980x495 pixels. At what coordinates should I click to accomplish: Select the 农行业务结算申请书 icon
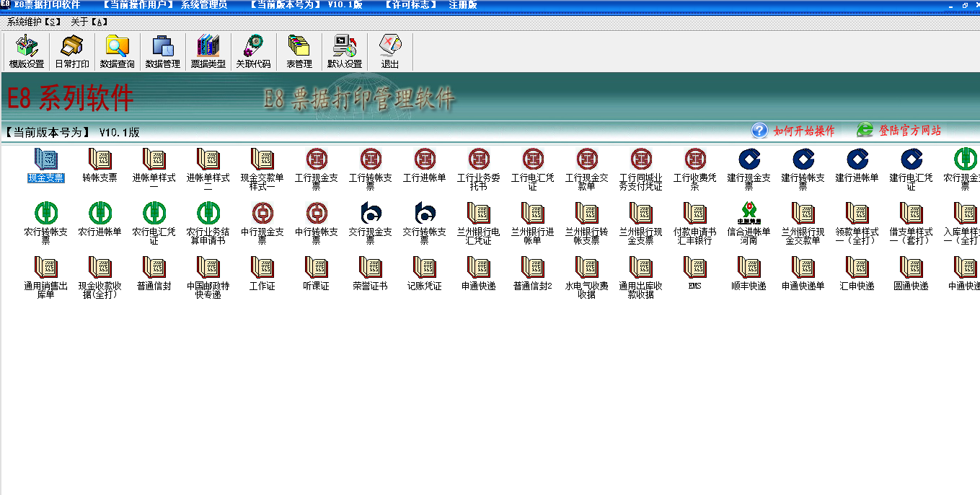pyautogui.click(x=208, y=223)
